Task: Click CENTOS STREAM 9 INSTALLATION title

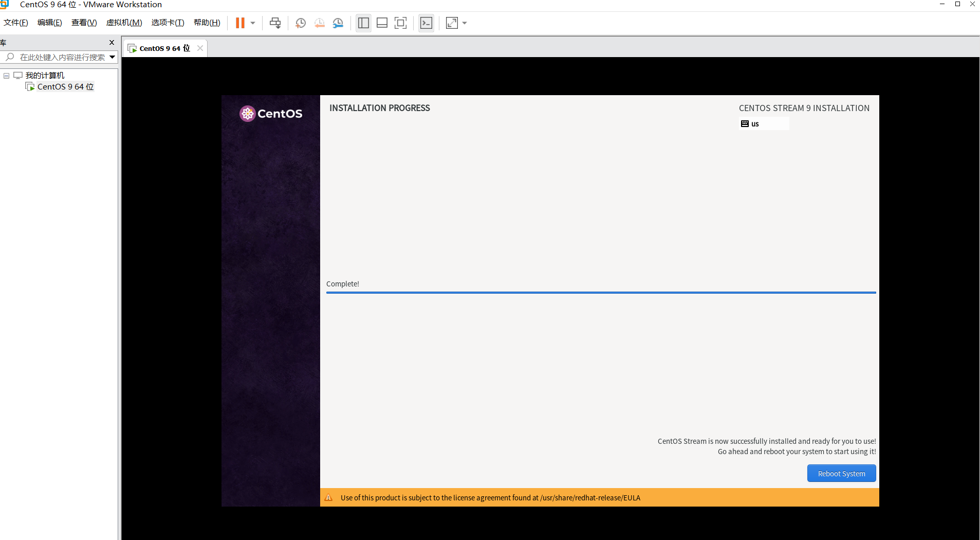Action: [x=804, y=108]
